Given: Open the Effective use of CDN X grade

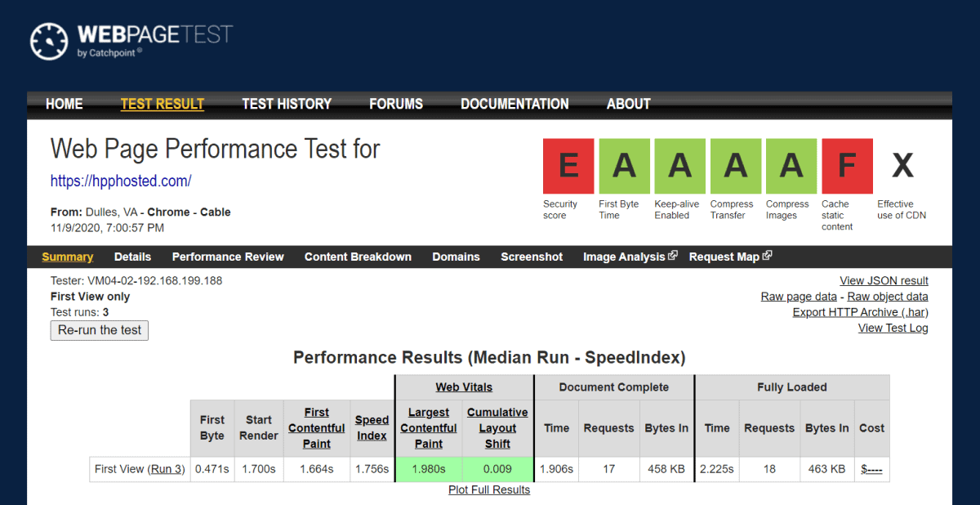Looking at the screenshot, I should click(902, 166).
